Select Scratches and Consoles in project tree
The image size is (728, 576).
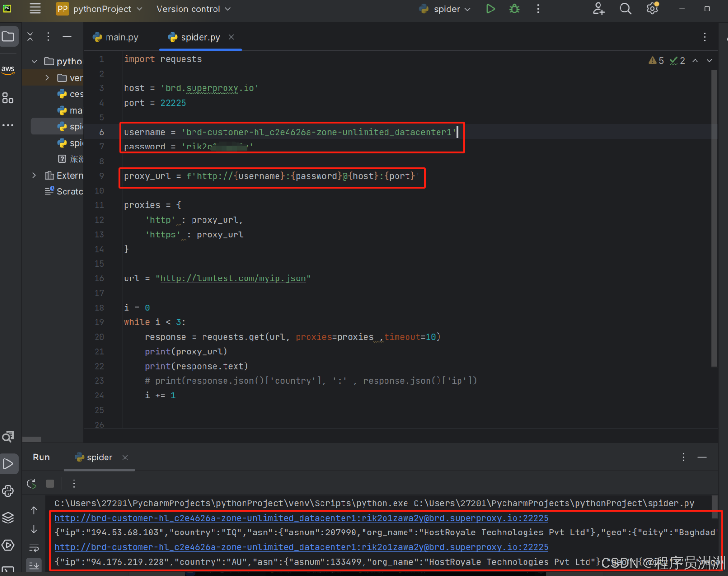pyautogui.click(x=64, y=192)
